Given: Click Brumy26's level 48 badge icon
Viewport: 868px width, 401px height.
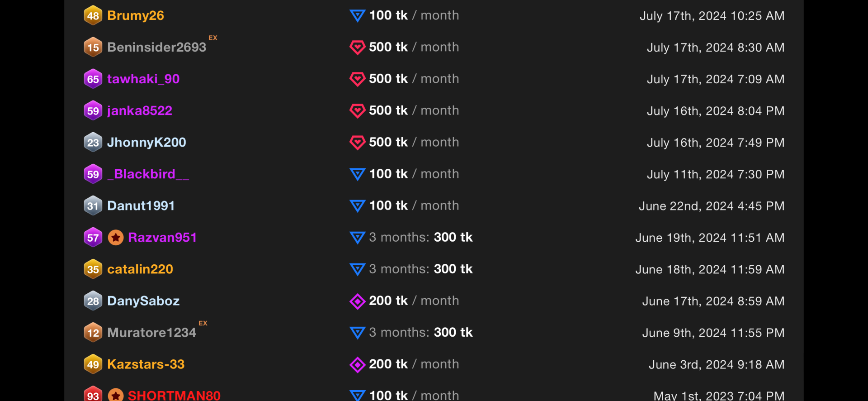Looking at the screenshot, I should click(93, 15).
